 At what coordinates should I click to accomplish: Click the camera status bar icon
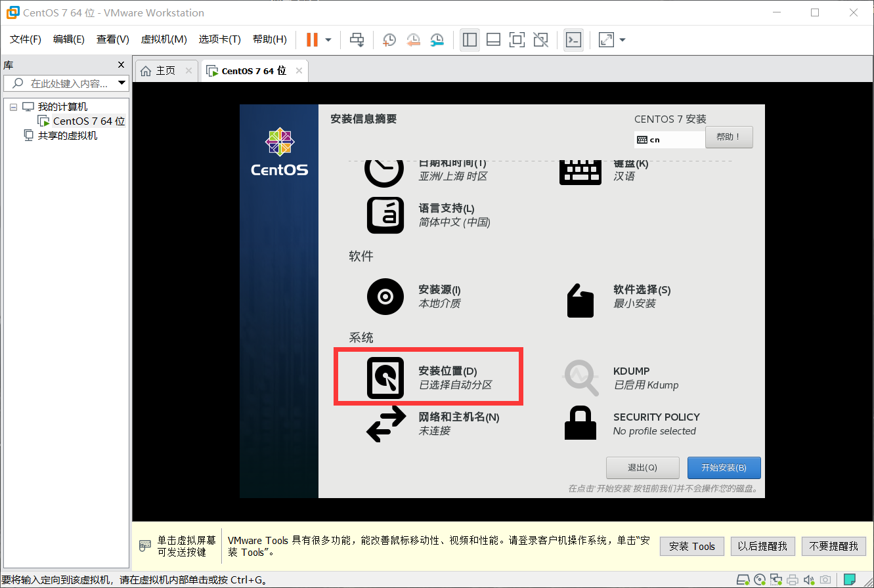pyautogui.click(x=825, y=580)
